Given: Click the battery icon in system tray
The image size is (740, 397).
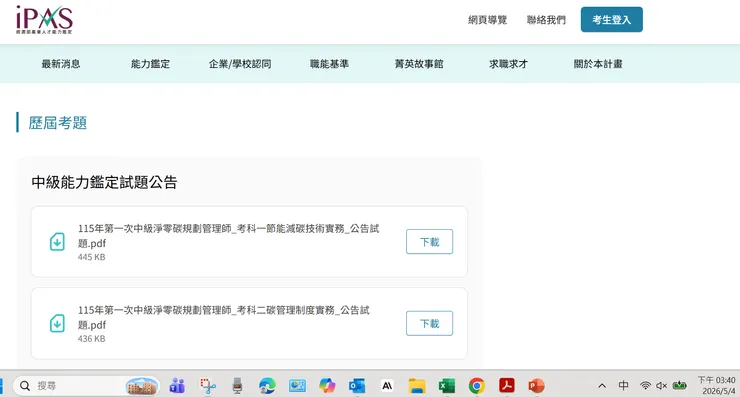Looking at the screenshot, I should click(680, 386).
